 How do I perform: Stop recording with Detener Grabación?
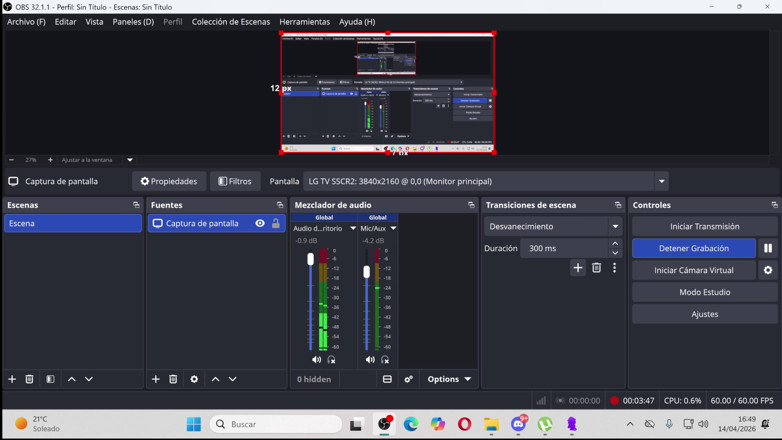(x=694, y=248)
